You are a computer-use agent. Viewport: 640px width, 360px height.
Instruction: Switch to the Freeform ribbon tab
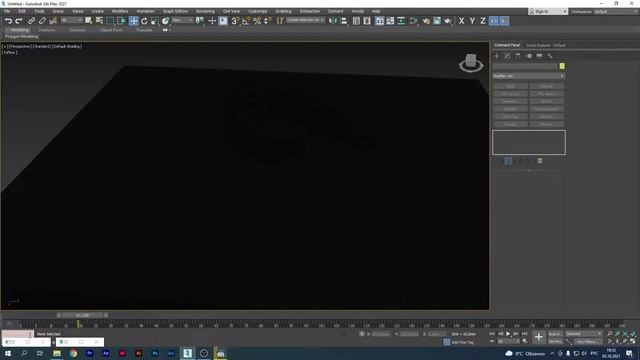click(47, 30)
